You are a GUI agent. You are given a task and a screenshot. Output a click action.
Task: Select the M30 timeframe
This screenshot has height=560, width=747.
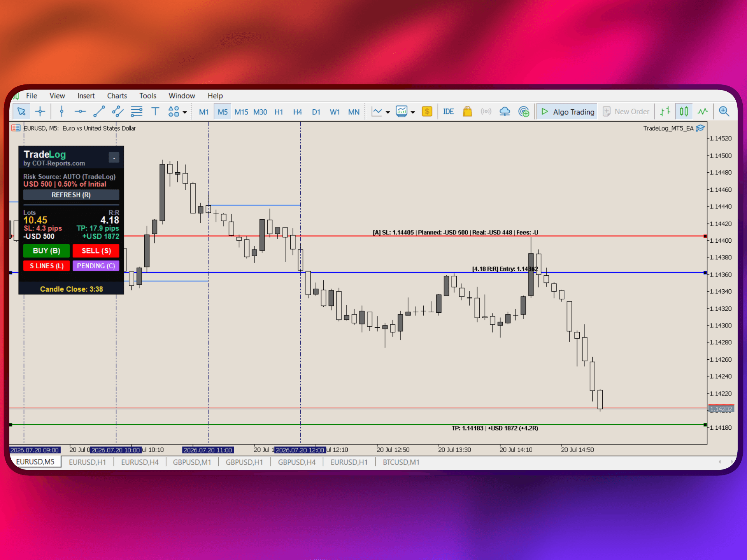click(260, 112)
